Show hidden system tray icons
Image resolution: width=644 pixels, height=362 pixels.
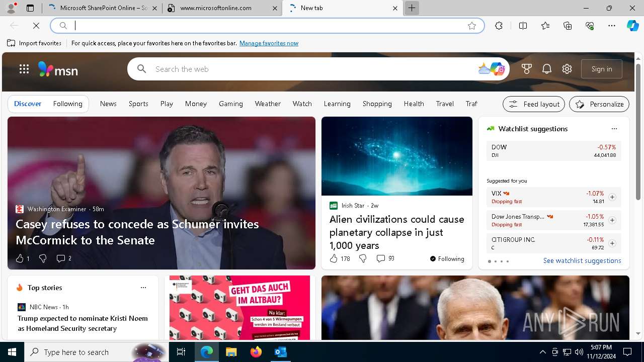point(542,352)
